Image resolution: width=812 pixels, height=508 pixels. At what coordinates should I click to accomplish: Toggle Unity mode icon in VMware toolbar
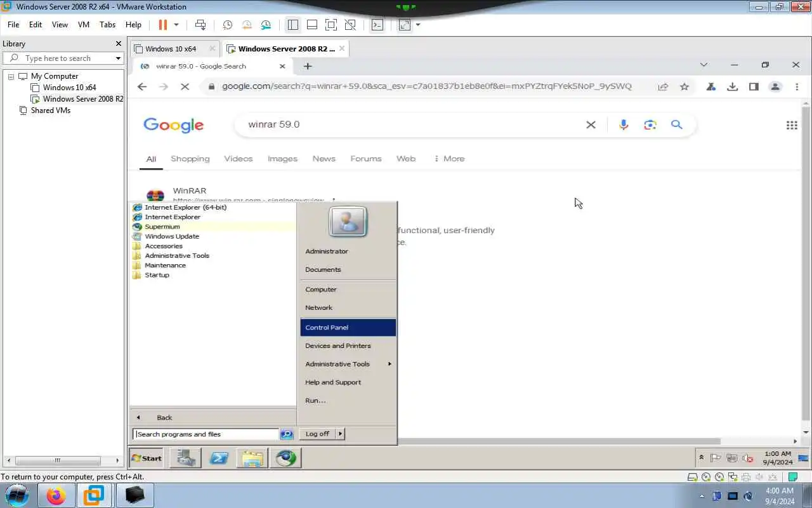pos(350,25)
